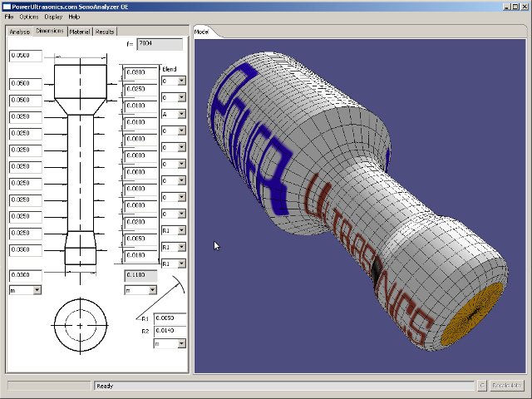Close the SonoAnalyzer window

525,7
